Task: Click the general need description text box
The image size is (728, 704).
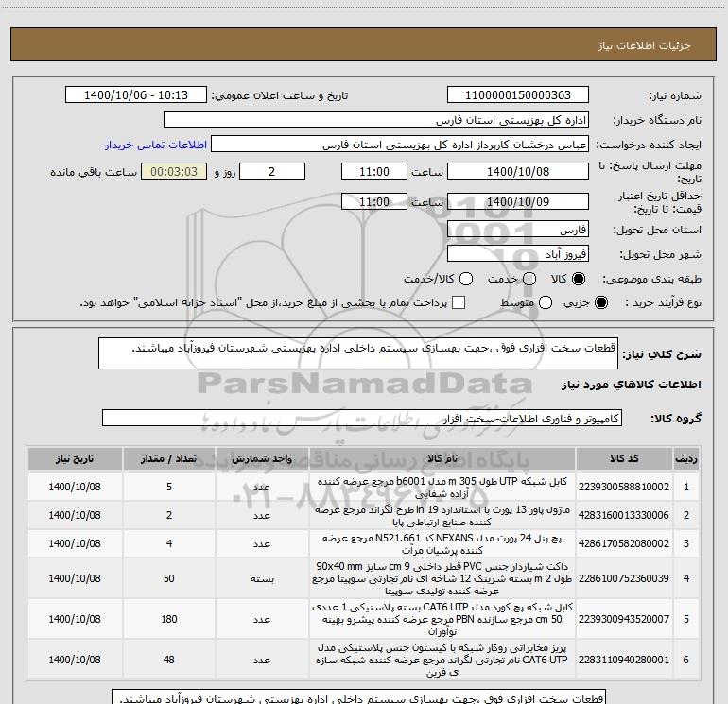Action: (x=358, y=353)
